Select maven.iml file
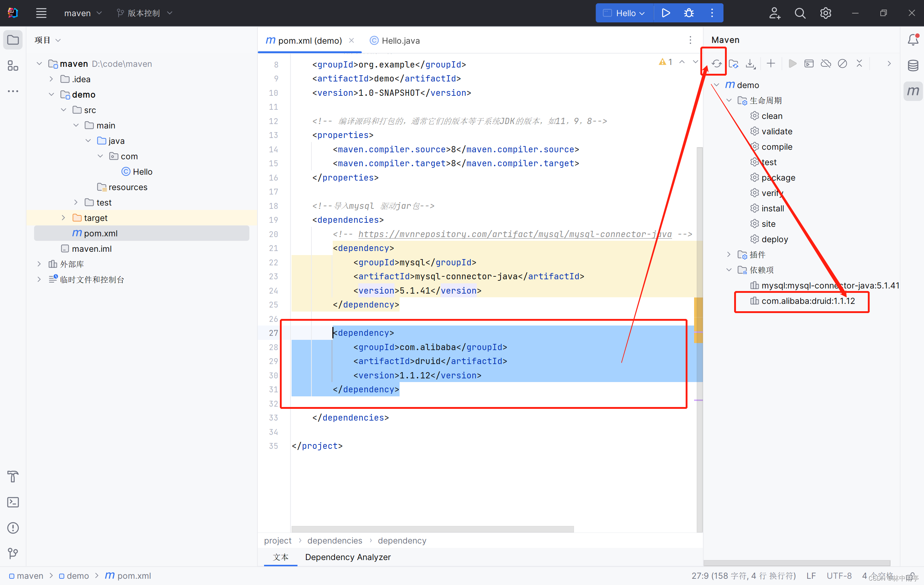Screen dimensions: 924x585 click(x=86, y=248)
